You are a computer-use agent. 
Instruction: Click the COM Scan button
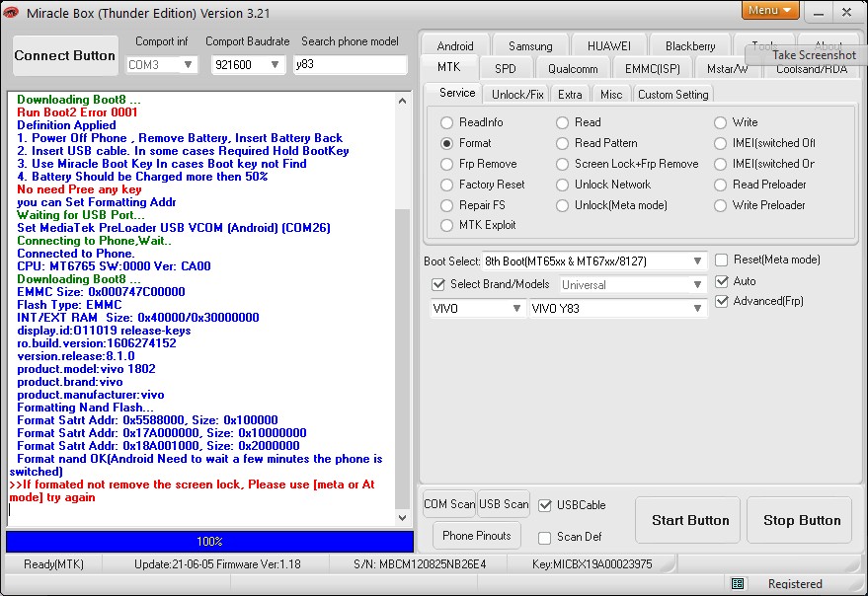tap(449, 504)
